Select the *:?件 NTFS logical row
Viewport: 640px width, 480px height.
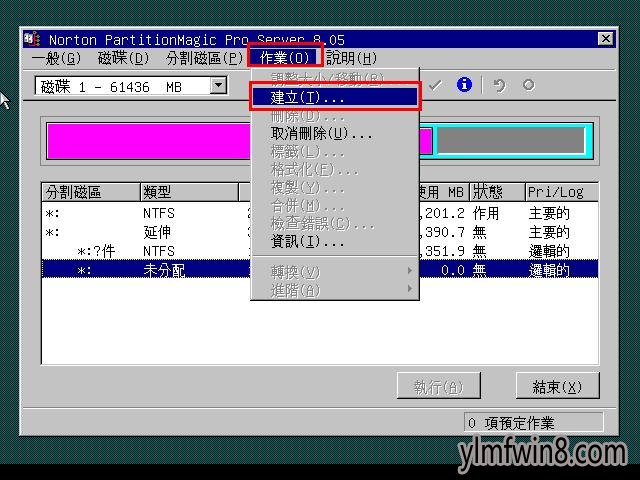320,251
